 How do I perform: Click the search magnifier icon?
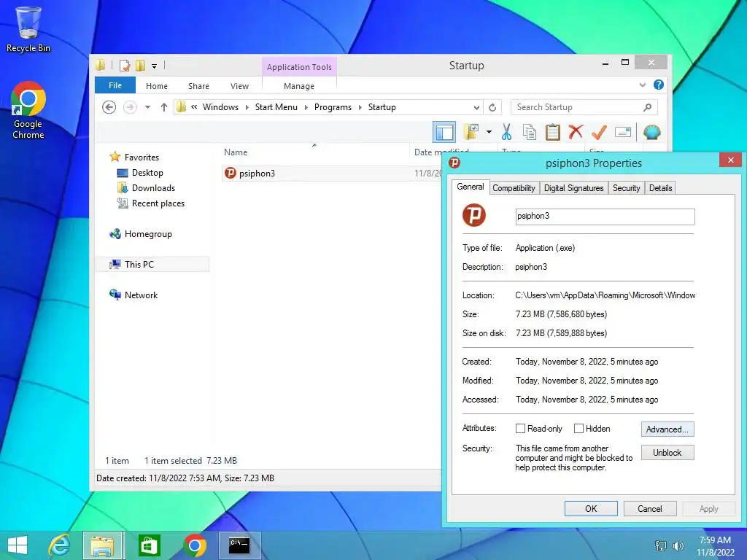point(647,107)
